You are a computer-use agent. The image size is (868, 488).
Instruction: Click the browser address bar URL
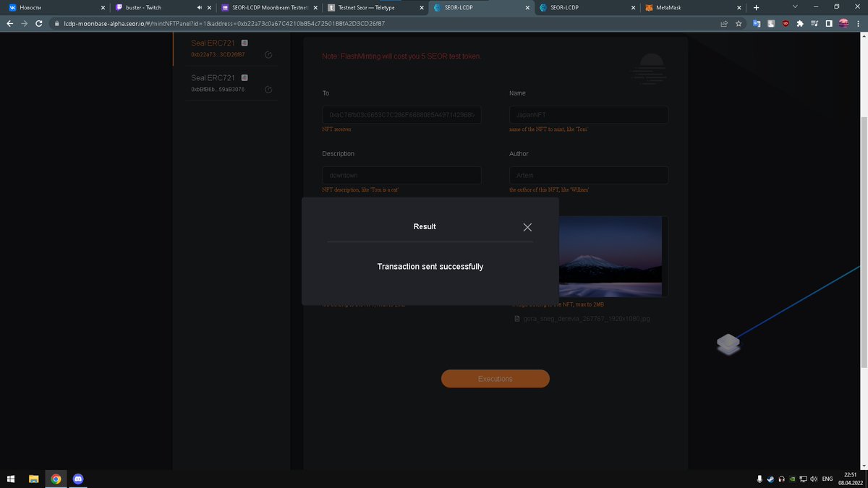point(224,23)
